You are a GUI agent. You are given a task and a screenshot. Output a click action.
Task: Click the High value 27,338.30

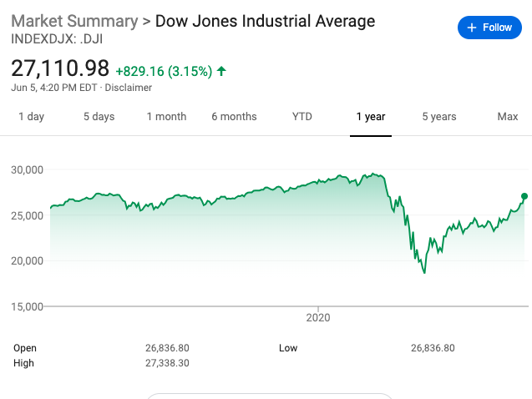[x=167, y=363]
